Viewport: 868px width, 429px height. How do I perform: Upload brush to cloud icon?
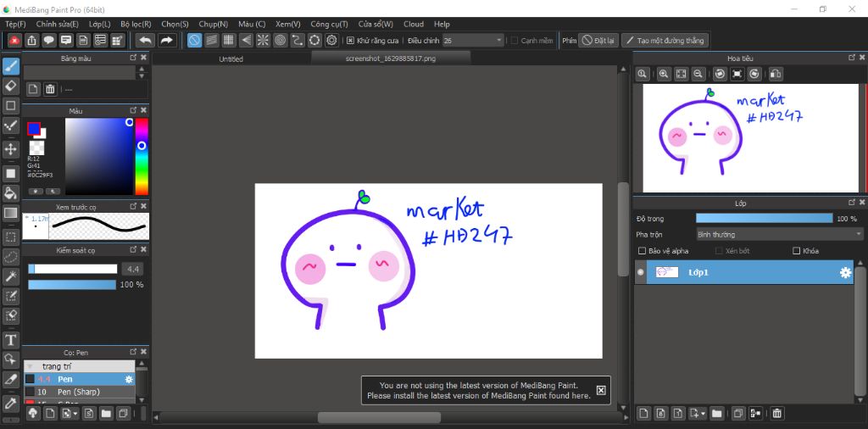point(33,413)
